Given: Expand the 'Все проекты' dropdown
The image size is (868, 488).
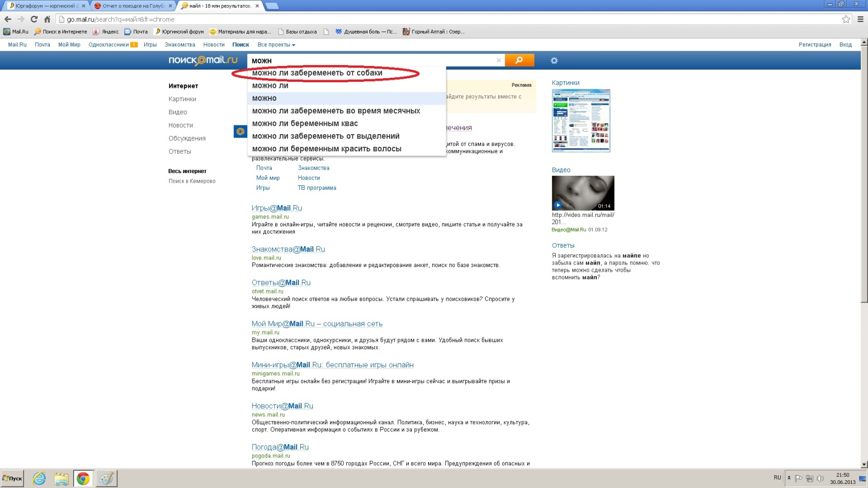Looking at the screenshot, I should tap(276, 45).
